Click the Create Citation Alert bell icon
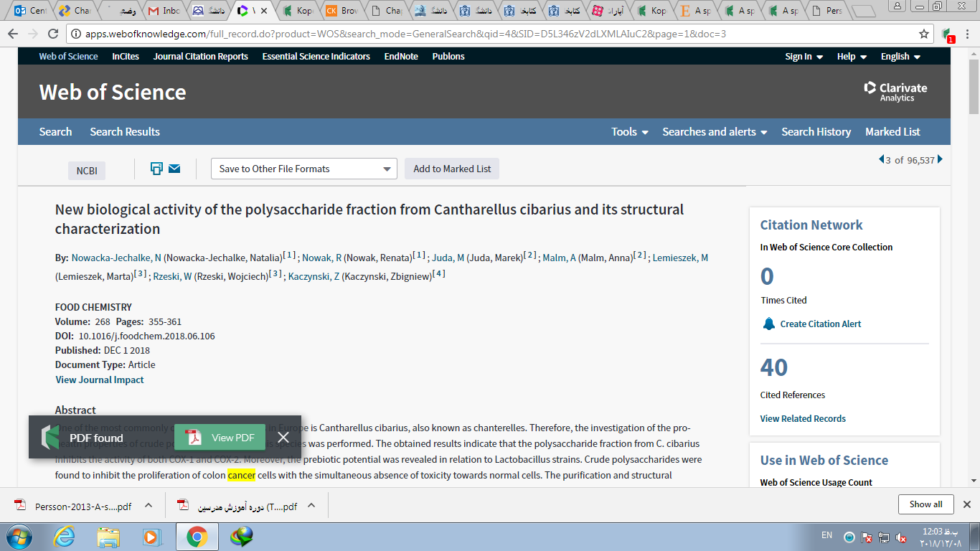This screenshot has height=551, width=980. [769, 324]
